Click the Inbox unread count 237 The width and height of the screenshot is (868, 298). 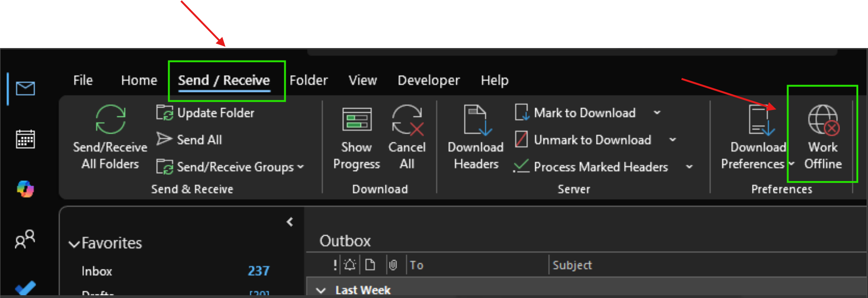pos(258,271)
